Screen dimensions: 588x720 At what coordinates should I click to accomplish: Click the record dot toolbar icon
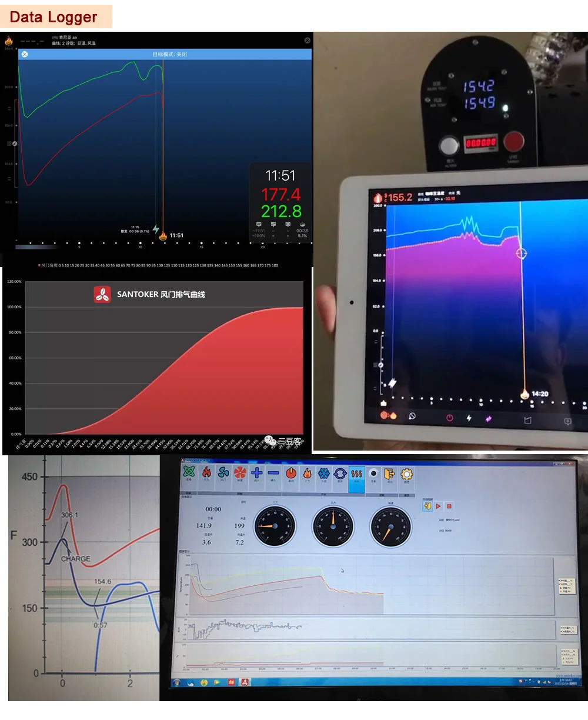tap(373, 473)
